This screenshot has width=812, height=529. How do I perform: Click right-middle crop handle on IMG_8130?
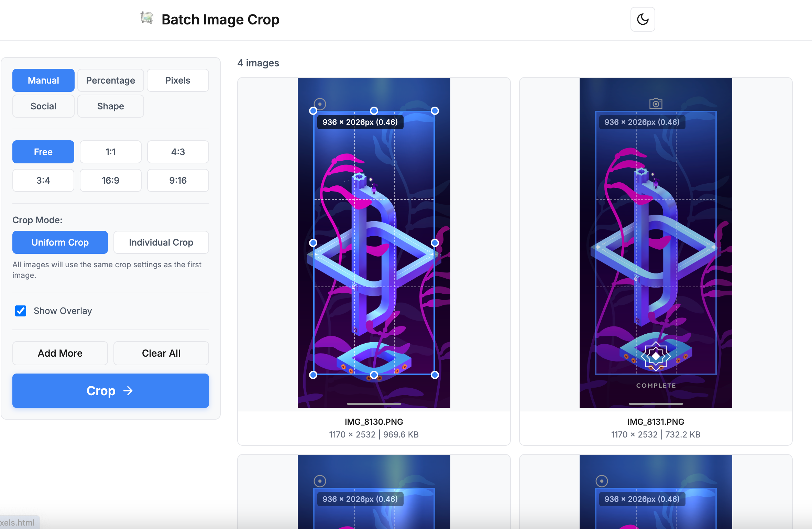point(435,243)
